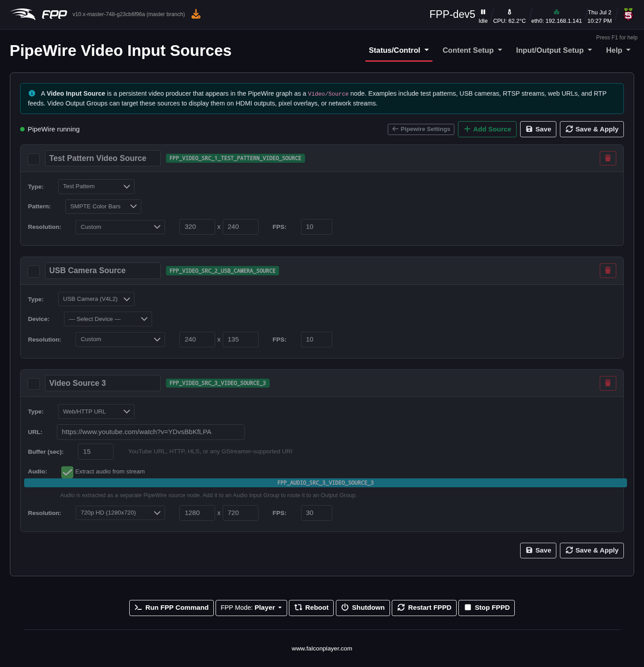
Task: Click Run FPP Command button
Action: (x=171, y=608)
